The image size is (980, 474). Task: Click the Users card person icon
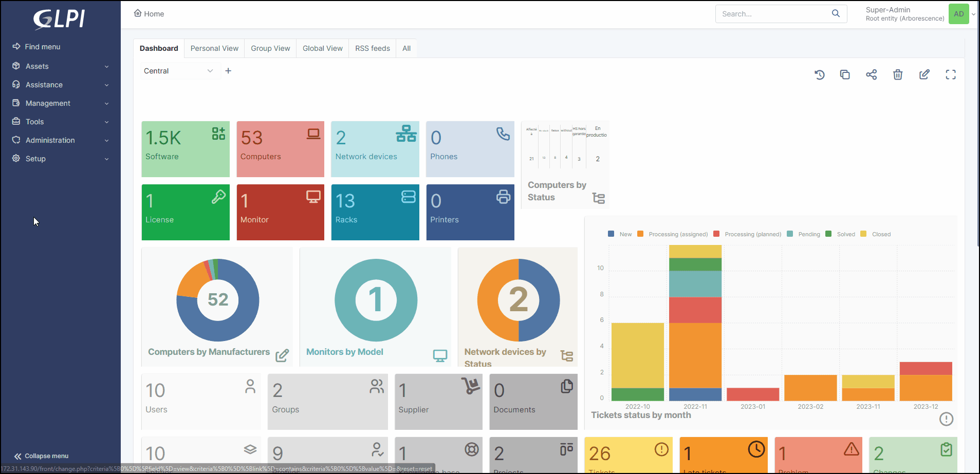pos(250,386)
